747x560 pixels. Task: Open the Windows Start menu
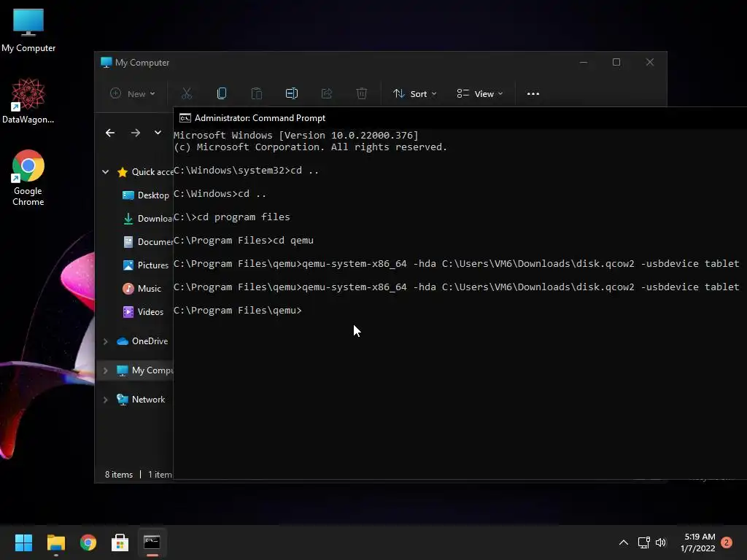(x=24, y=542)
